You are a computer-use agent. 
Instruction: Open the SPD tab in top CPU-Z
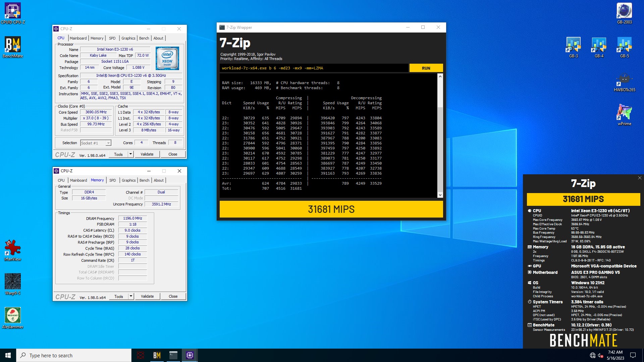tap(112, 38)
